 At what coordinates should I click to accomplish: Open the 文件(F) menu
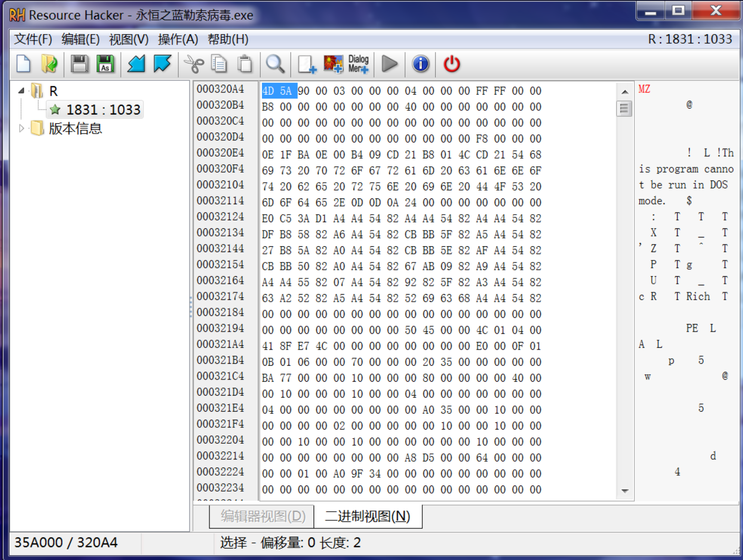click(33, 39)
